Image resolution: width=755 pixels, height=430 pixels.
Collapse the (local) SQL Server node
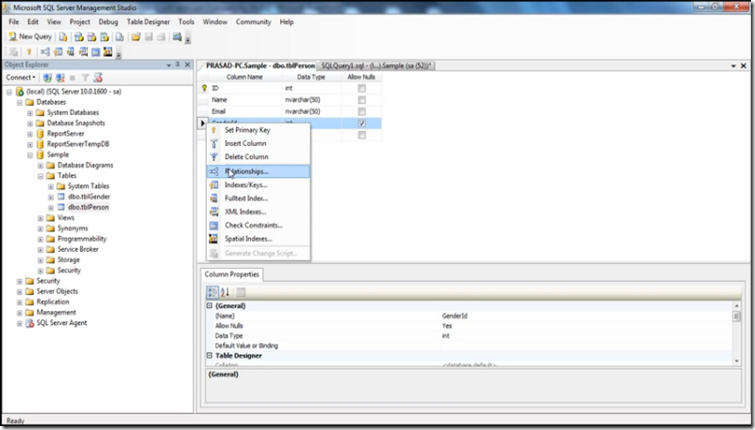[9, 91]
